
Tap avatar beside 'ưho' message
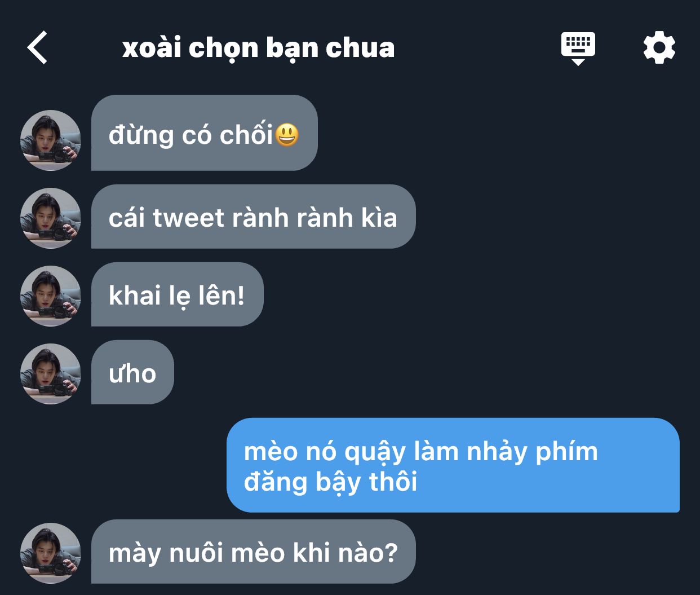point(51,374)
